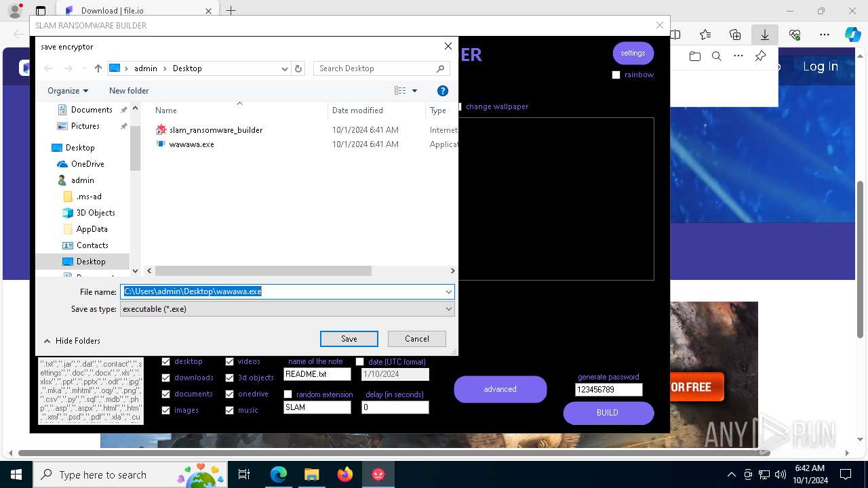Open Contacts folder in tree
This screenshot has width=868, height=488.
pos(92,245)
